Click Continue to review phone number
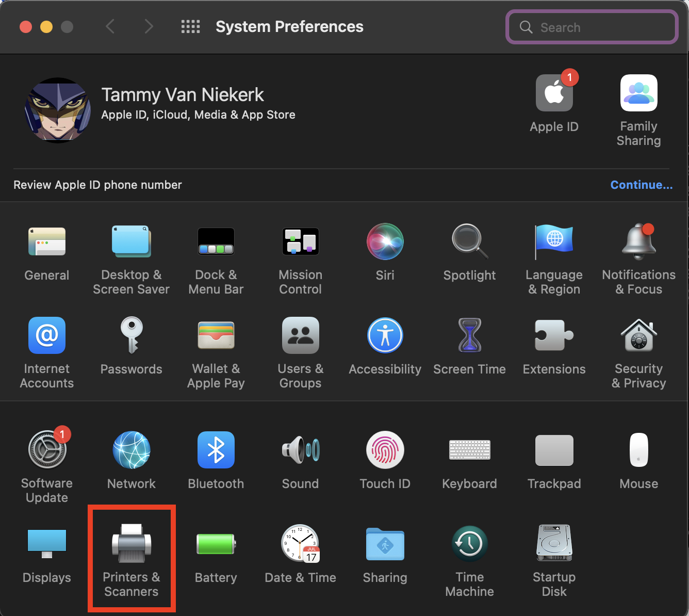 [642, 185]
